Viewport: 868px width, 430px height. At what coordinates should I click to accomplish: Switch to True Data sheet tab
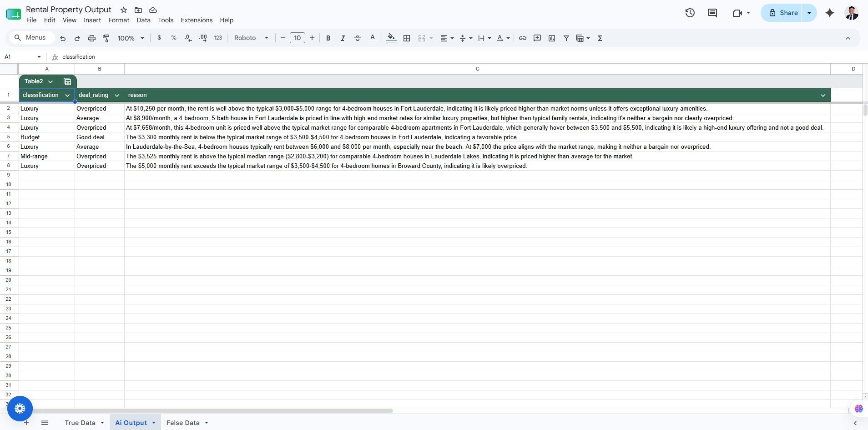coord(80,423)
